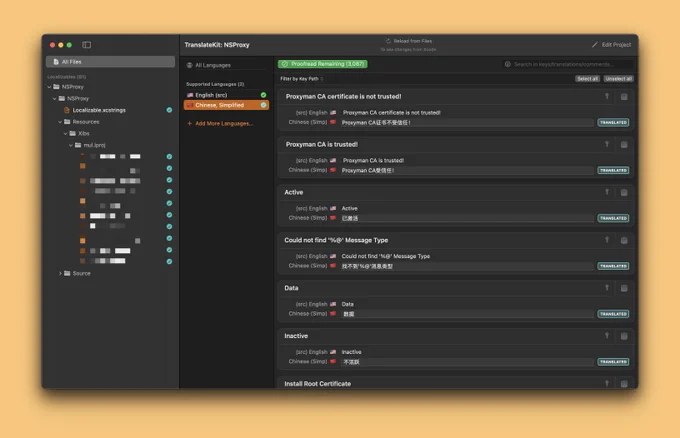This screenshot has width=680, height=438.
Task: Click TRANSLATED badge on the Inactive entry
Action: (x=613, y=362)
